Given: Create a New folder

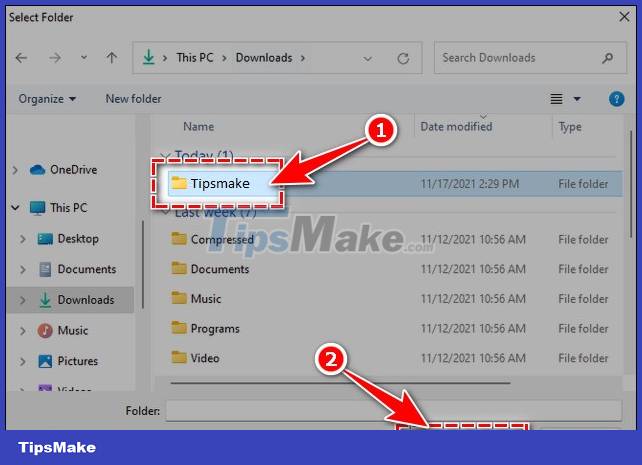Looking at the screenshot, I should [x=133, y=99].
